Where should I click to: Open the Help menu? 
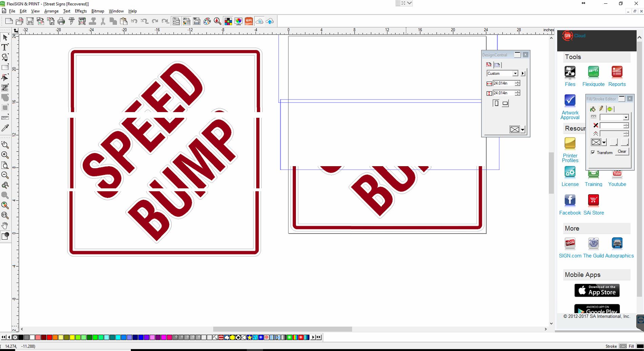tap(133, 11)
